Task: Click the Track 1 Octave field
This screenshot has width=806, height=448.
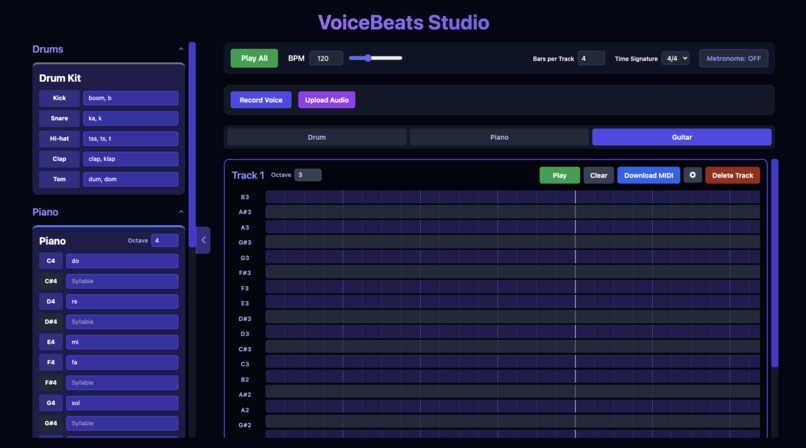Action: 308,175
